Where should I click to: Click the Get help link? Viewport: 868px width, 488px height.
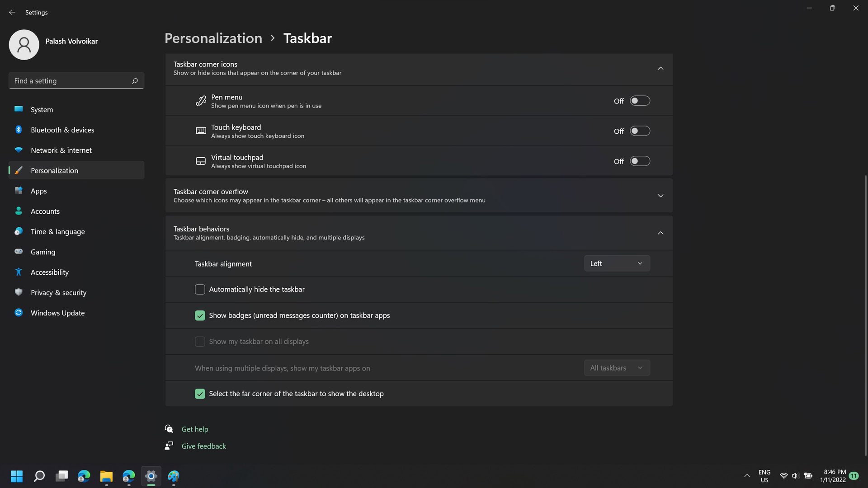pos(195,429)
